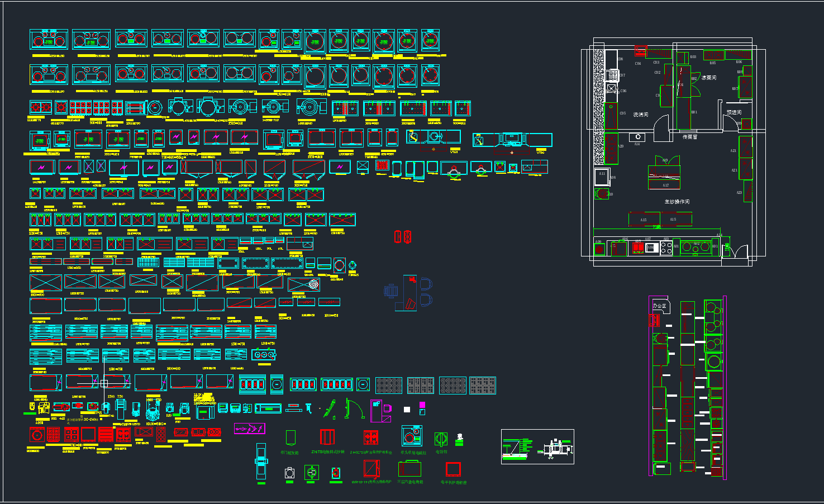This screenshot has width=824, height=504.
Task: Click the pair of red symbols mid-canvas
Action: tap(403, 236)
